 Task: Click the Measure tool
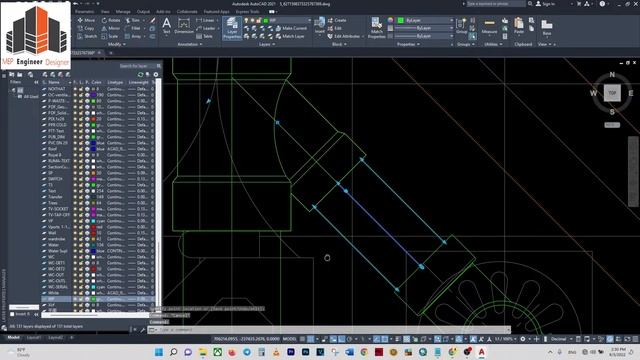(x=489, y=27)
